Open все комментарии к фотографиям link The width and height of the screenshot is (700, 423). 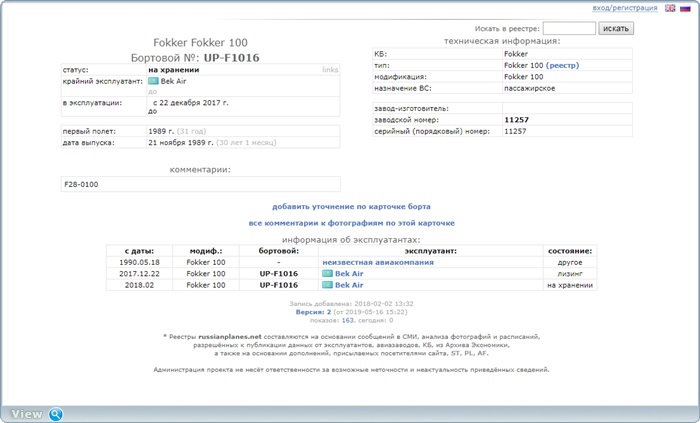click(351, 223)
